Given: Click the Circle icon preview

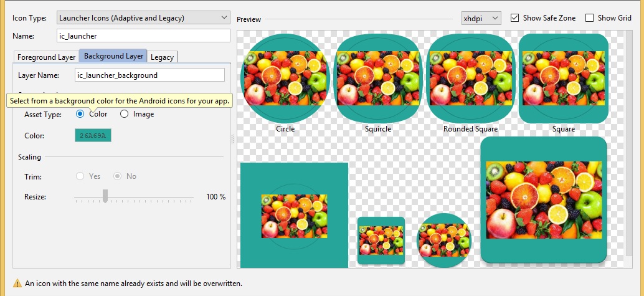Looking at the screenshot, I should tap(285, 78).
